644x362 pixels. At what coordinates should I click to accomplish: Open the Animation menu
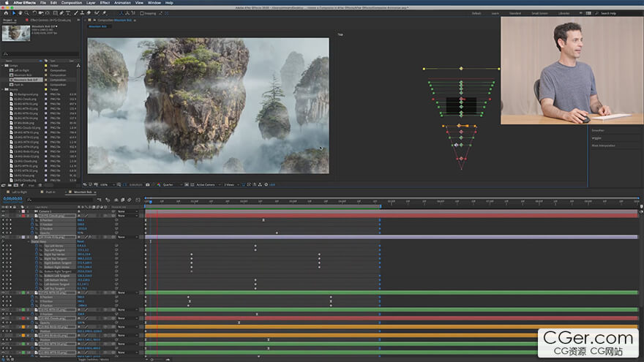122,2
